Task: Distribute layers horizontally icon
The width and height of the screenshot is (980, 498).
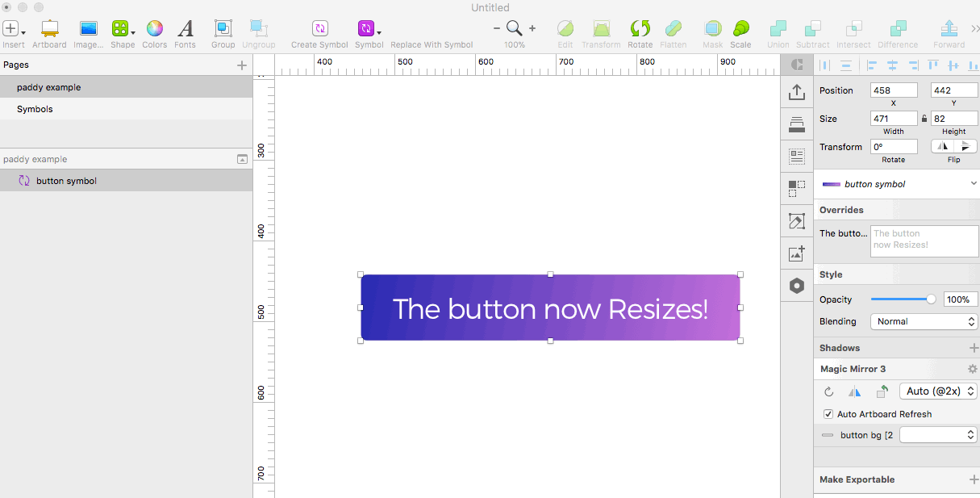Action: tap(825, 65)
